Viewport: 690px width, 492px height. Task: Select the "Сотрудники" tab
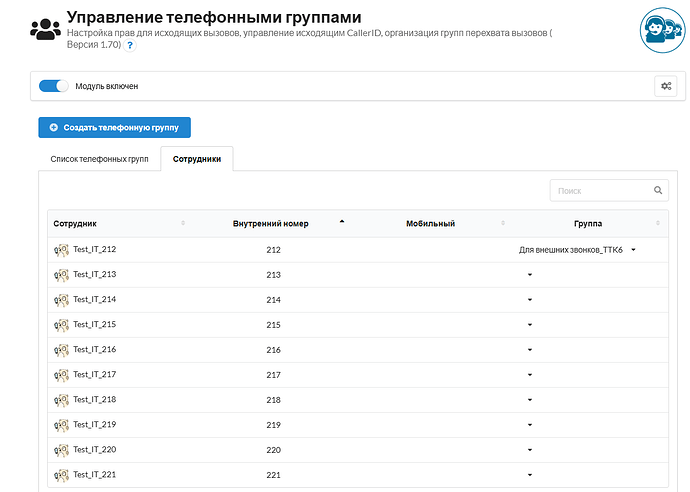click(196, 159)
